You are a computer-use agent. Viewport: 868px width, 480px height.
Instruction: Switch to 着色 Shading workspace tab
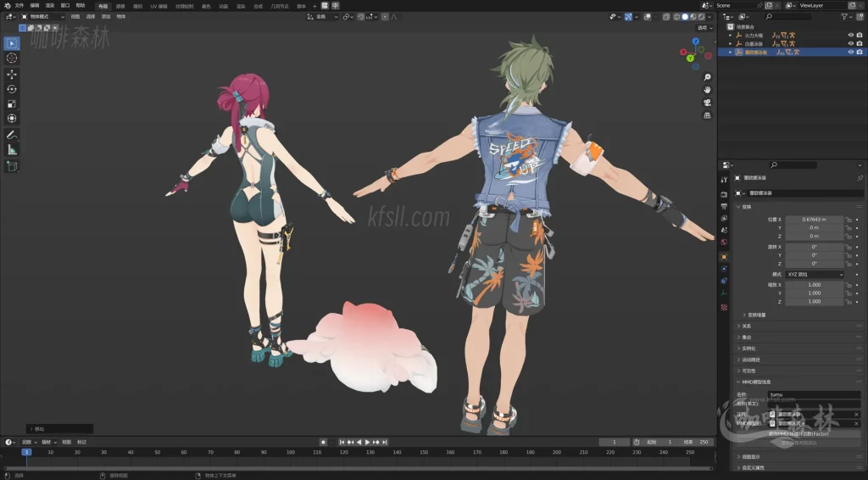[x=206, y=6]
